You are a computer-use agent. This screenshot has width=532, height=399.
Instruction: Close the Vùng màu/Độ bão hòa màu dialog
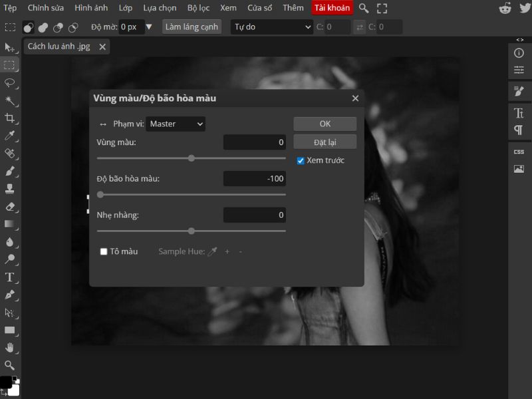coord(355,98)
